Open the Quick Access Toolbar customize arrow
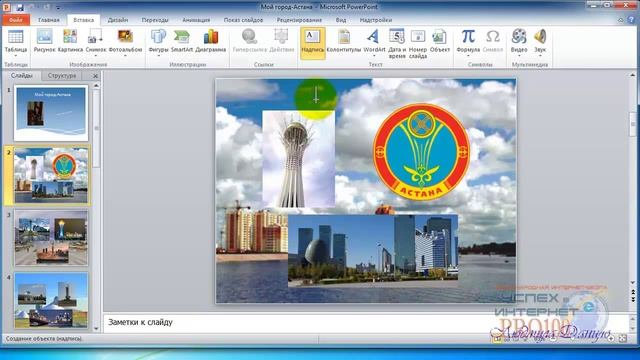640x360 pixels. tap(58, 7)
